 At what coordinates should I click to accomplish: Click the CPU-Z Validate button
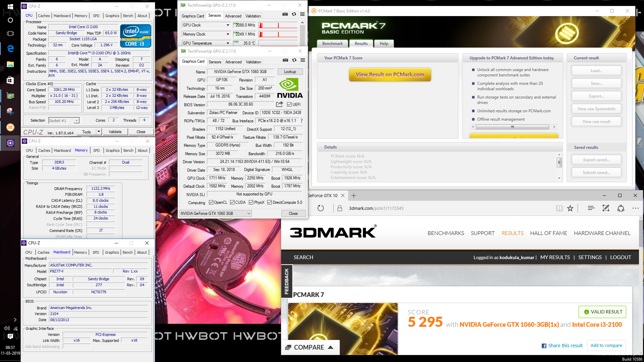point(115,132)
